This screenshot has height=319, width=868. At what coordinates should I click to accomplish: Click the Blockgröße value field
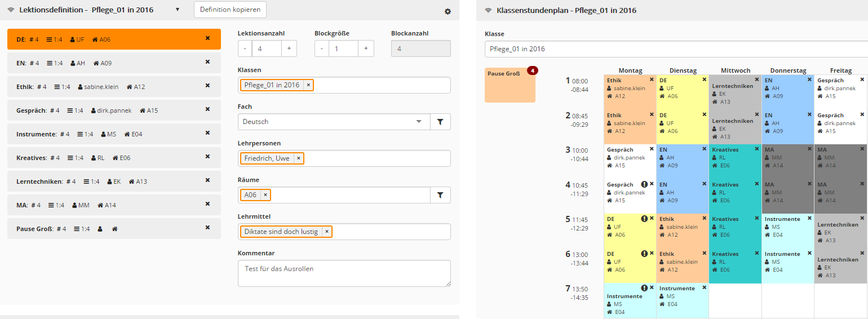pos(343,48)
